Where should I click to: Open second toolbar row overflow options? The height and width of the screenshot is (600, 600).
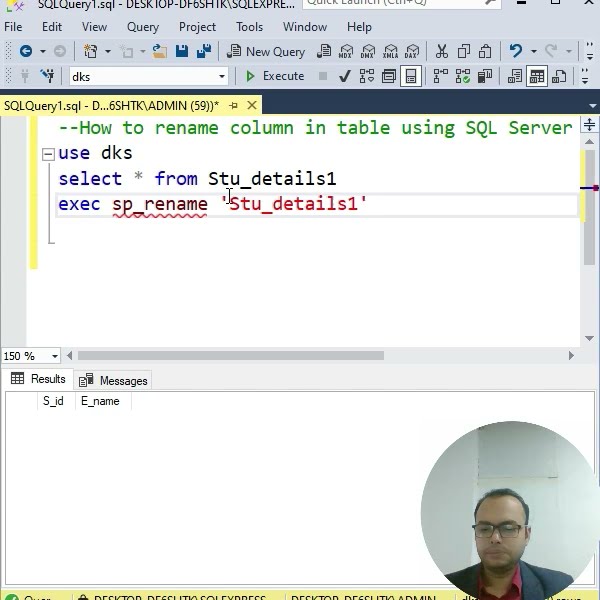click(x=585, y=76)
